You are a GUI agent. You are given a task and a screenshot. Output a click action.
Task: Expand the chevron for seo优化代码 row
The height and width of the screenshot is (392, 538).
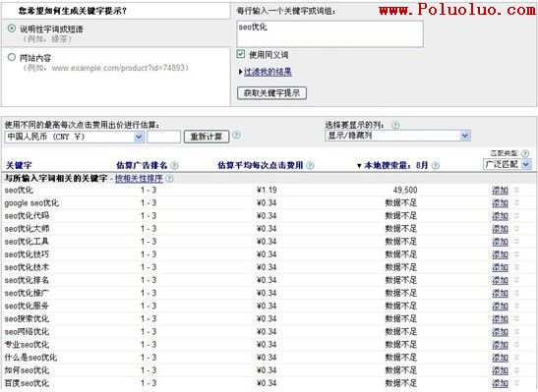pyautogui.click(x=516, y=215)
